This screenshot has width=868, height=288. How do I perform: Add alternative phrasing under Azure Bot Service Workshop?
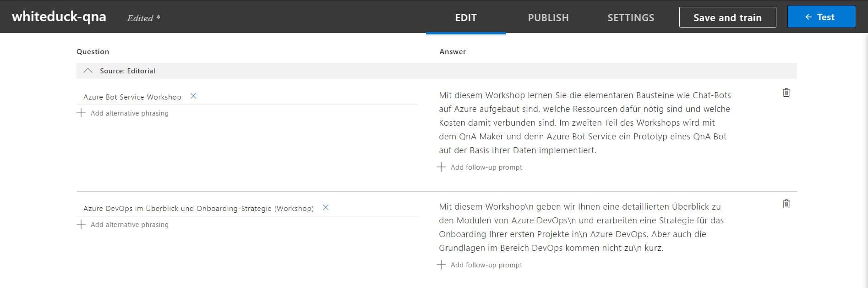tap(123, 113)
